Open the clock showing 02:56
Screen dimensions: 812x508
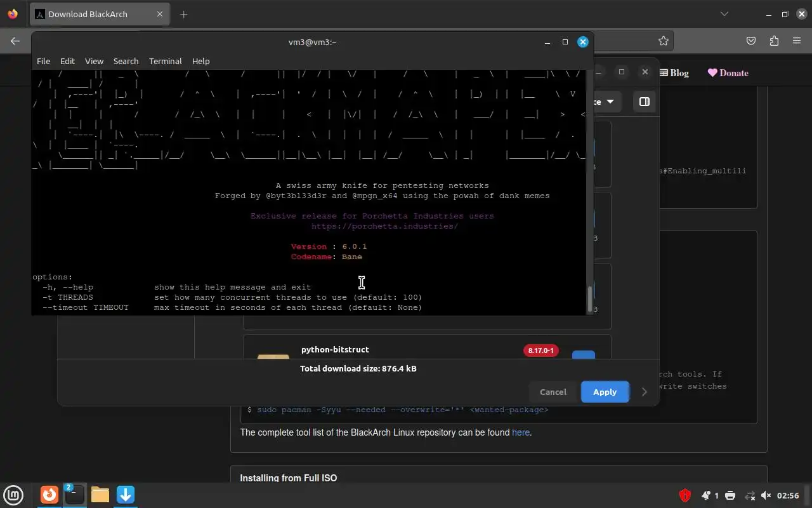tap(788, 495)
